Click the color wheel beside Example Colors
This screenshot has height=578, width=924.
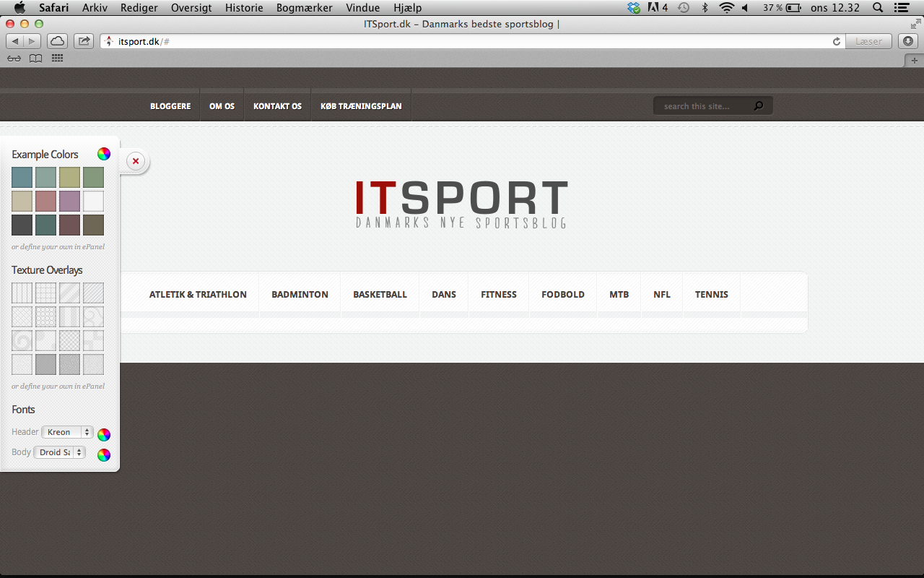104,154
